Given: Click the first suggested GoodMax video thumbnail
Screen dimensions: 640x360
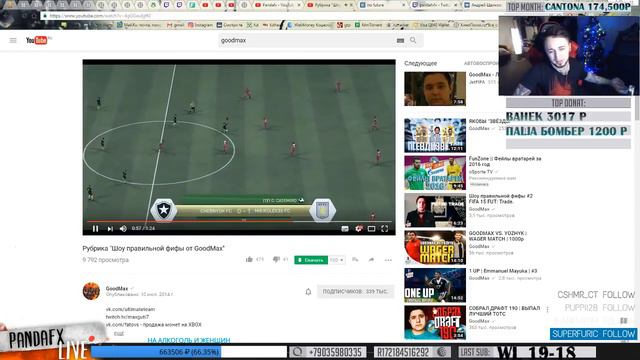Looking at the screenshot, I should (435, 89).
